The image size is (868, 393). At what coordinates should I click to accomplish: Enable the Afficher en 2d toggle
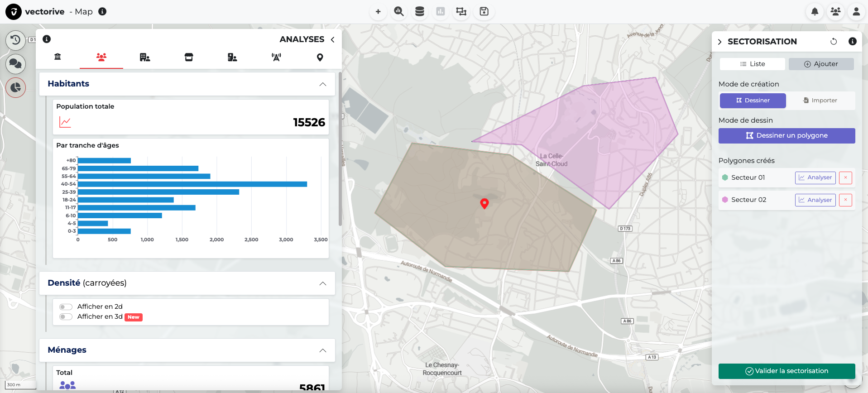(66, 307)
